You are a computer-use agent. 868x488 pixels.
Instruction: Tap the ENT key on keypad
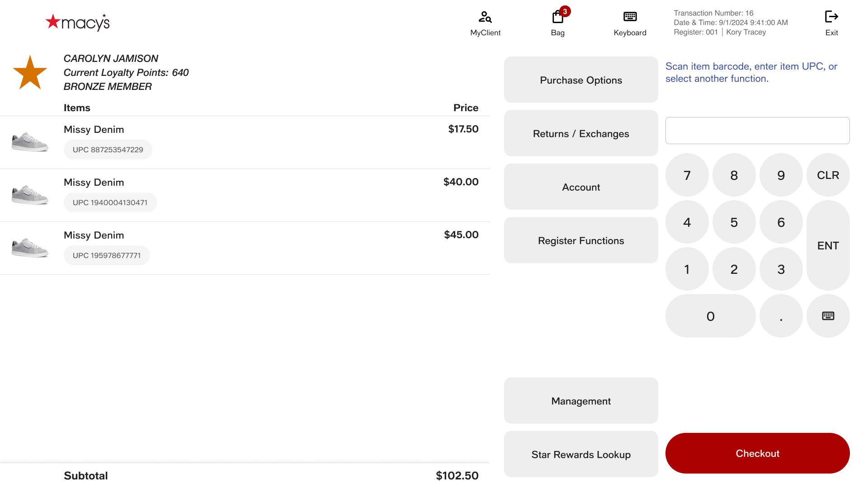click(x=828, y=245)
